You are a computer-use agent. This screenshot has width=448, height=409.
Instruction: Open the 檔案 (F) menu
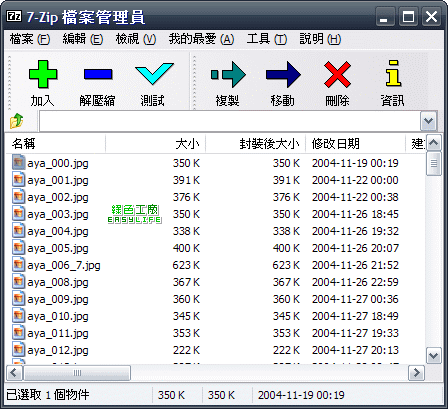pos(30,39)
